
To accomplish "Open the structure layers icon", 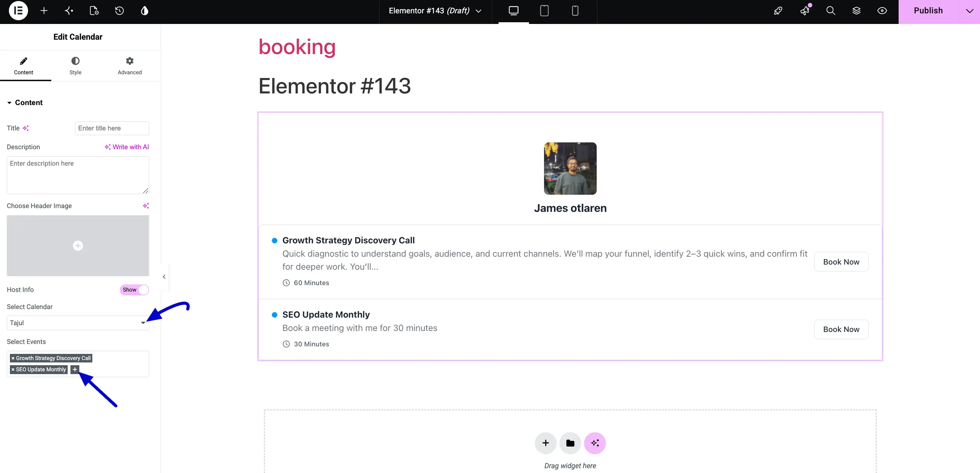I will pos(856,11).
